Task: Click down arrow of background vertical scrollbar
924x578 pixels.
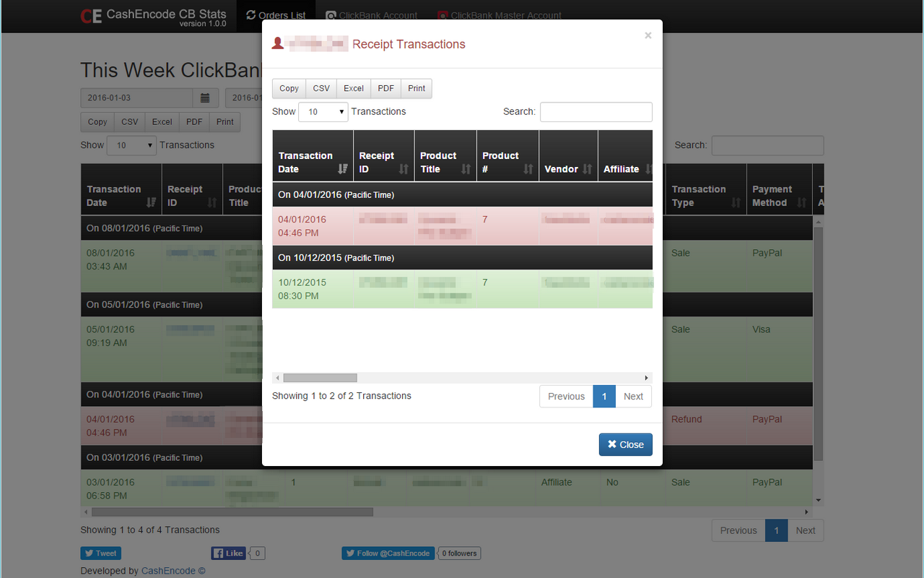Action: point(818,500)
